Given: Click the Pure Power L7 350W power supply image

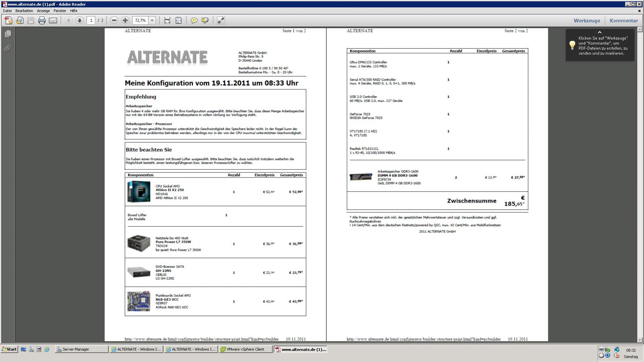Looking at the screenshot, I should point(139,244).
